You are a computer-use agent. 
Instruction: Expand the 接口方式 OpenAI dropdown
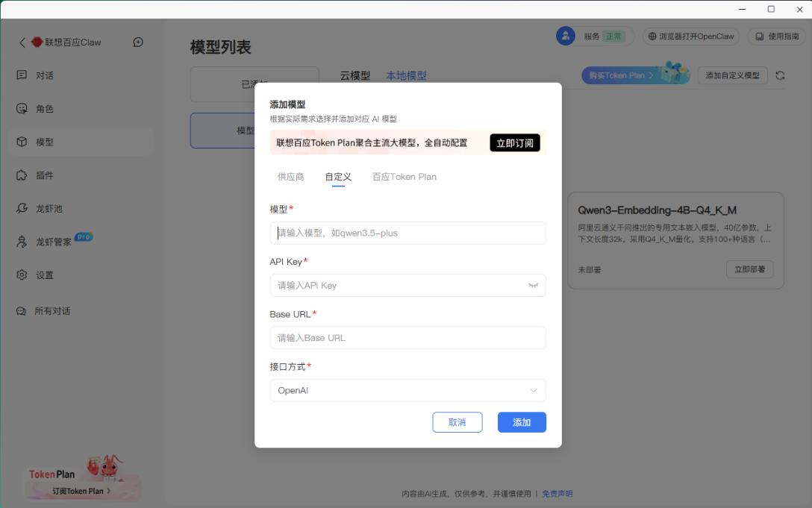coord(407,390)
